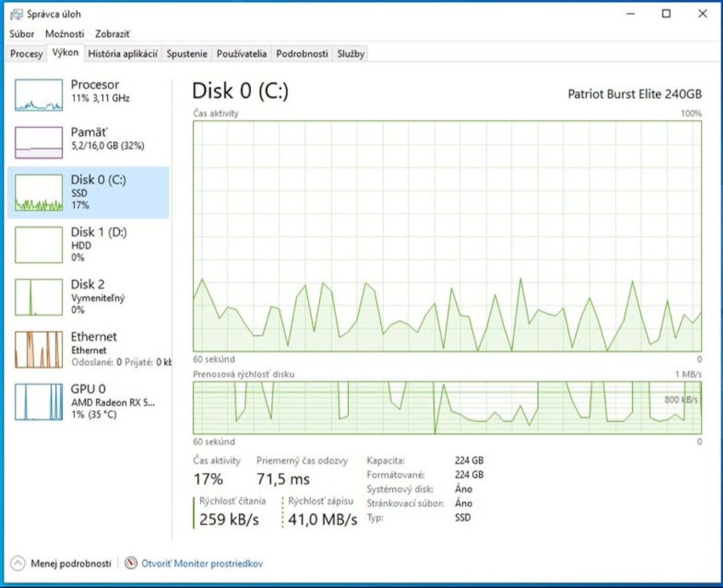
Task: Open the Ethernet network graph icon
Action: pos(38,349)
